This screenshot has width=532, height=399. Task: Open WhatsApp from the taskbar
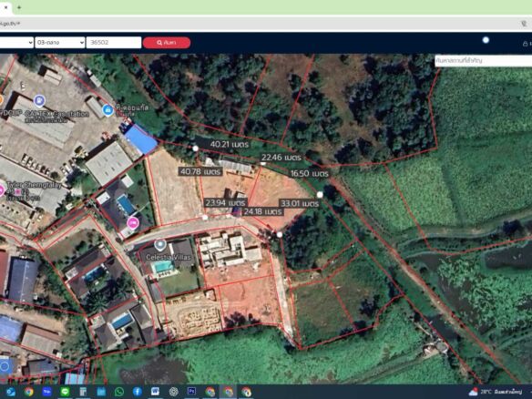[119, 392]
